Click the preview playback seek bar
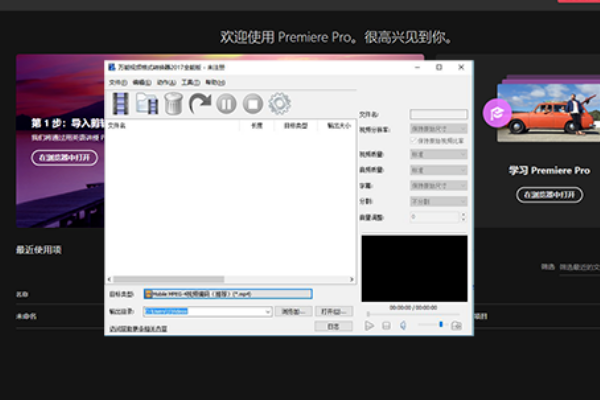Viewport: 600px width, 400px height. pyautogui.click(x=413, y=314)
